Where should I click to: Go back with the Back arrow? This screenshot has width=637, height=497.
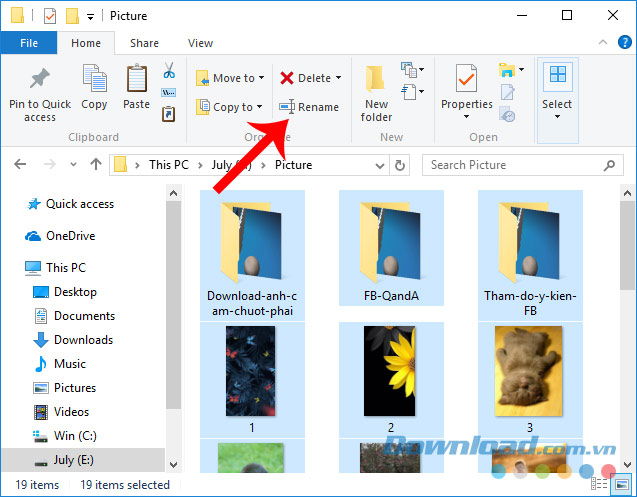pyautogui.click(x=20, y=165)
